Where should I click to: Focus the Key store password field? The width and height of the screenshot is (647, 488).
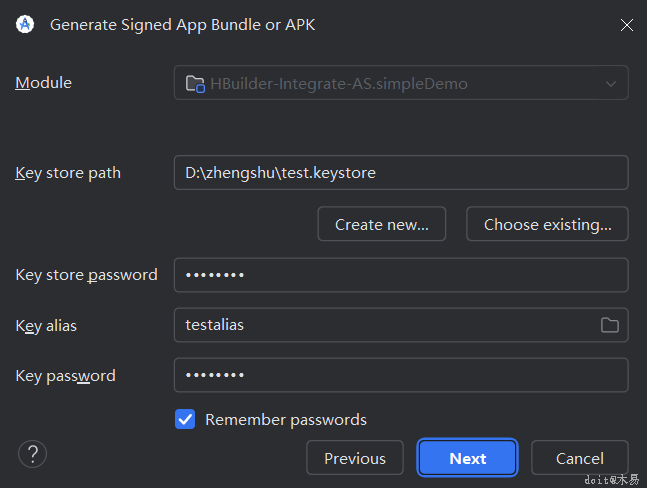(x=400, y=275)
